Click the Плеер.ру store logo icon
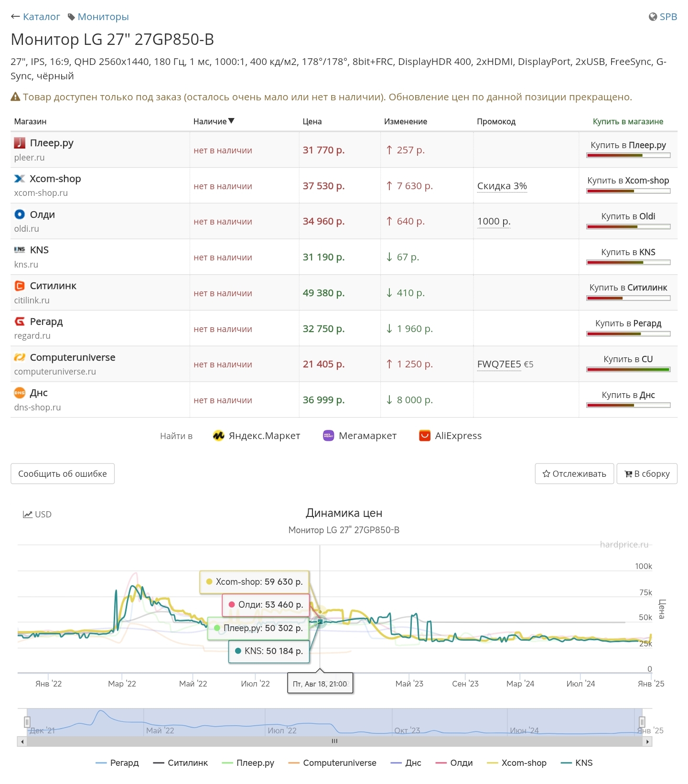This screenshot has height=784, width=688. [20, 142]
